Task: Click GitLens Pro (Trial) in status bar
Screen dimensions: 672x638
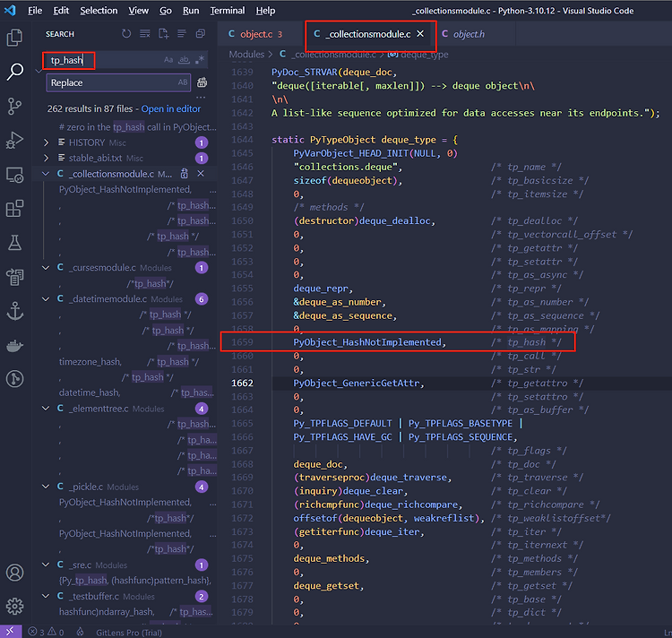Action: [129, 632]
